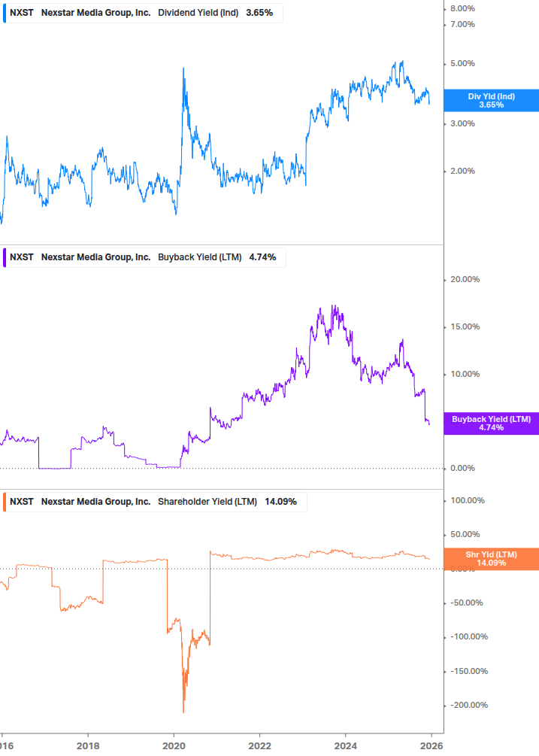Click the blue color bar of the dividend legend
This screenshot has height=756, width=539.
pos(5,13)
